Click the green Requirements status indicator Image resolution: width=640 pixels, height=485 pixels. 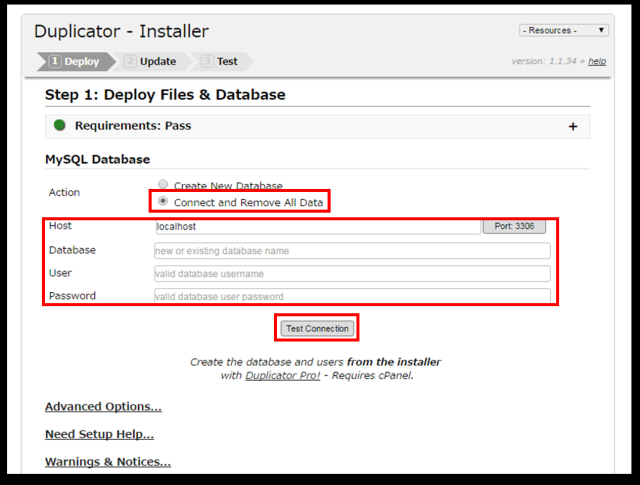pos(60,125)
